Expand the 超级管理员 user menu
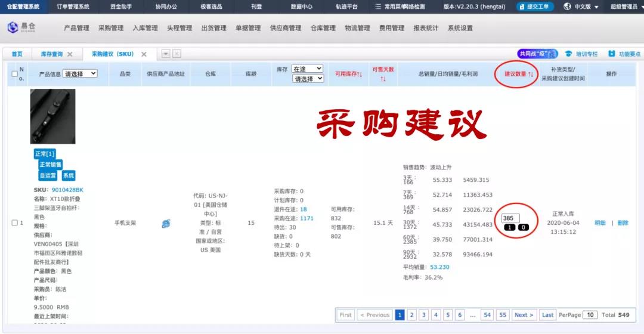Screen dimensions: 644x334 [x=624, y=7]
